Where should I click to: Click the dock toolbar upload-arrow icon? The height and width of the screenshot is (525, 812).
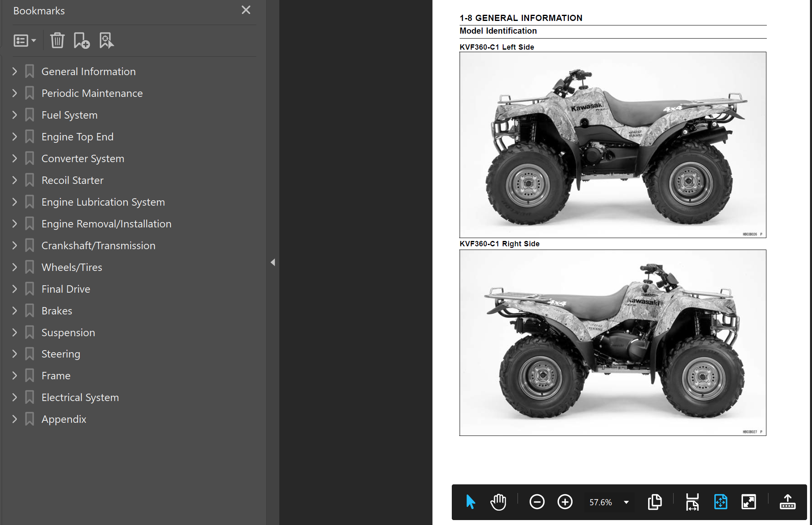click(x=787, y=502)
